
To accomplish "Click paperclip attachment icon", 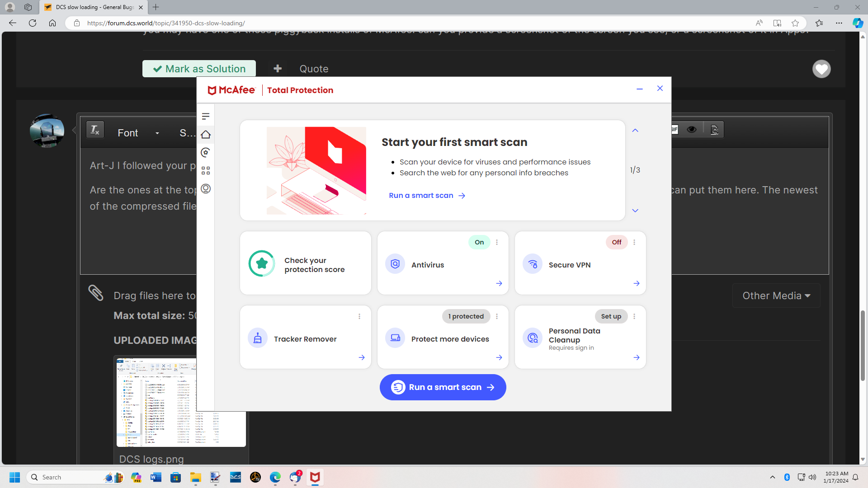I will 96,293.
